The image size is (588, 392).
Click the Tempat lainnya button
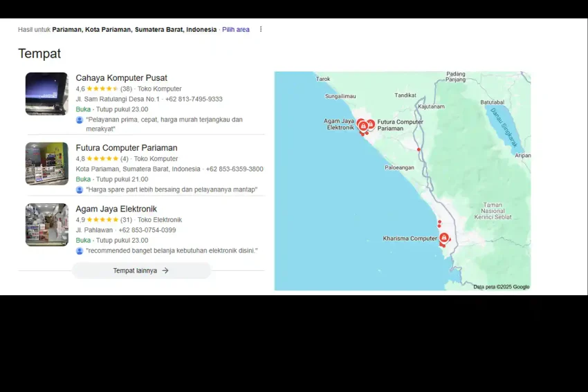pos(141,270)
